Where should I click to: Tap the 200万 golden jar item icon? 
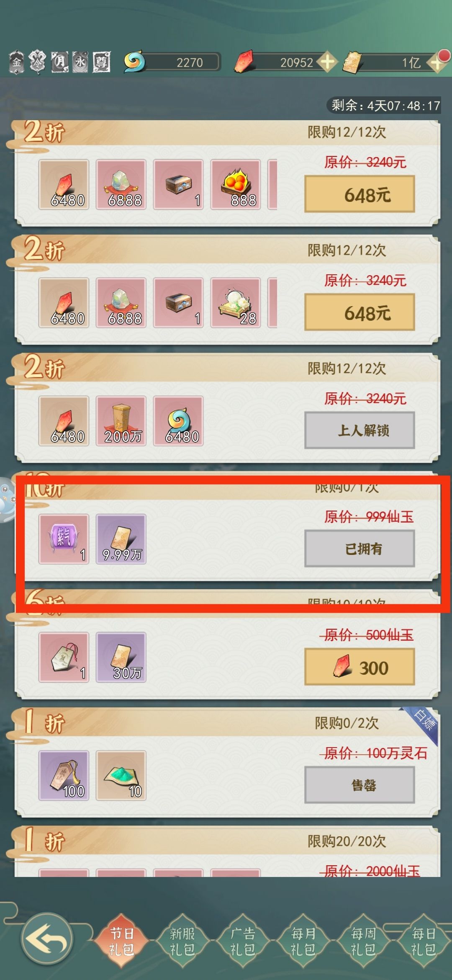pos(121,421)
